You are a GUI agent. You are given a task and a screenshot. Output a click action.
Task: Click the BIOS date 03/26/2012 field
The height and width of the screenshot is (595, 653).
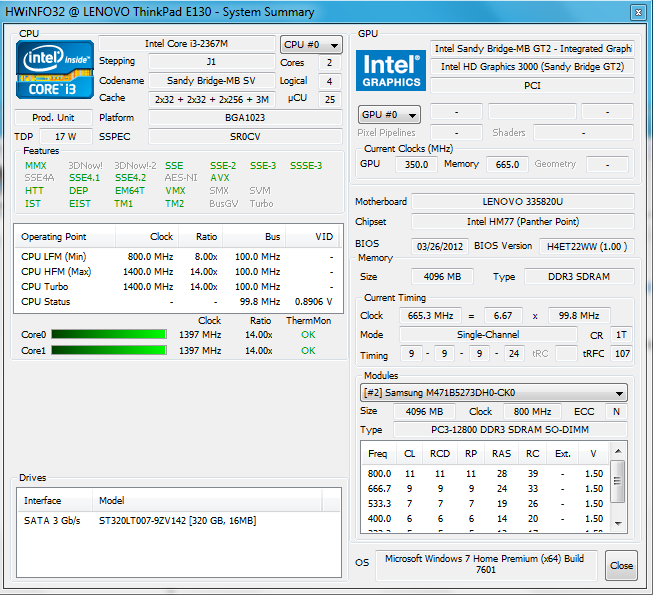(440, 246)
